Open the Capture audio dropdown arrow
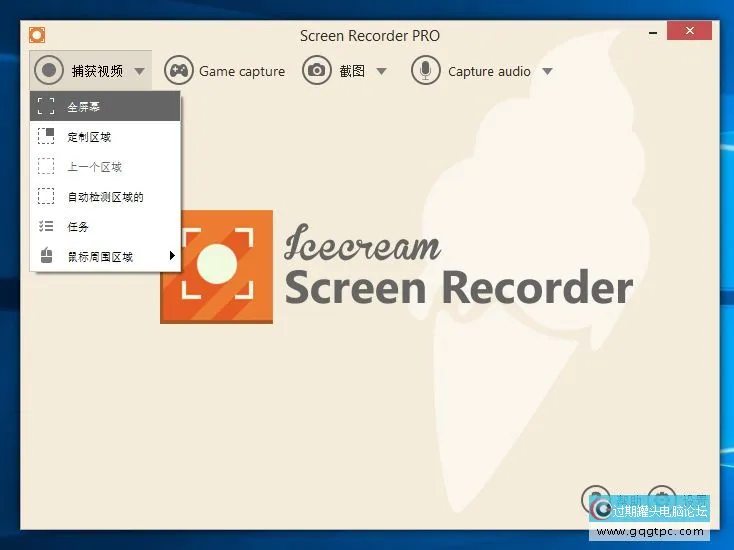This screenshot has width=734, height=550. [x=547, y=72]
